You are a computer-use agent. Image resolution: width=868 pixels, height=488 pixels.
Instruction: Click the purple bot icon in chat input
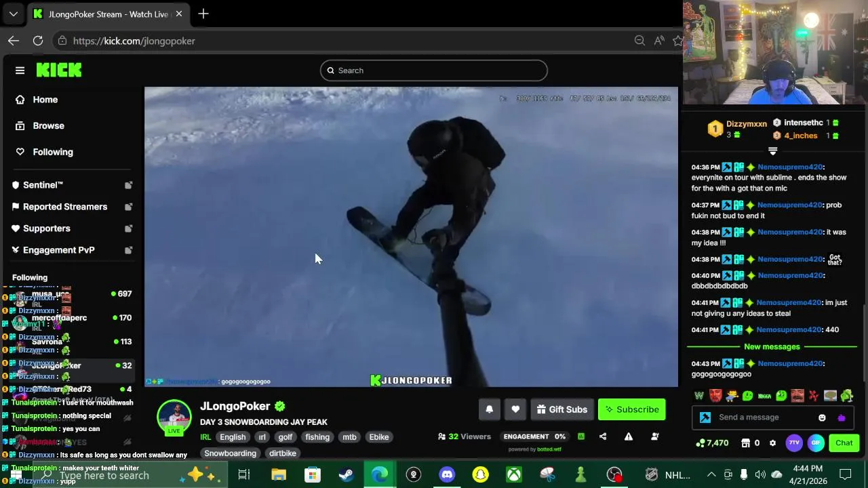click(842, 418)
